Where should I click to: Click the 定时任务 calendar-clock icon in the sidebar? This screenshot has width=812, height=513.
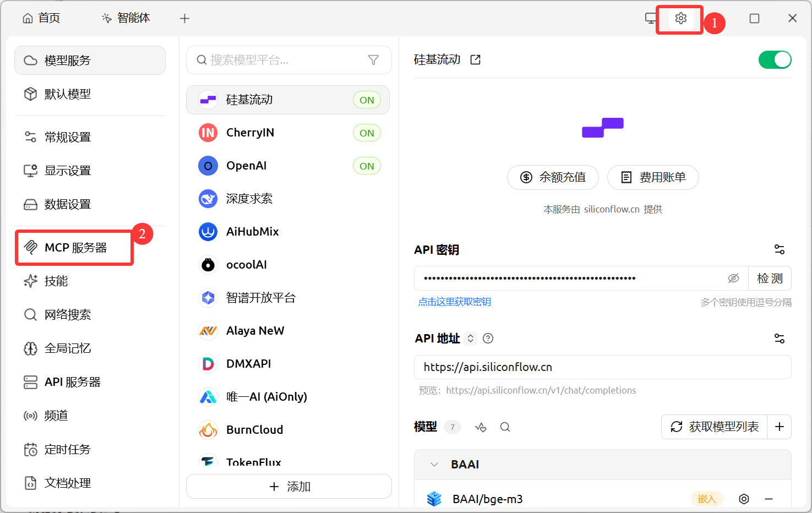point(30,450)
